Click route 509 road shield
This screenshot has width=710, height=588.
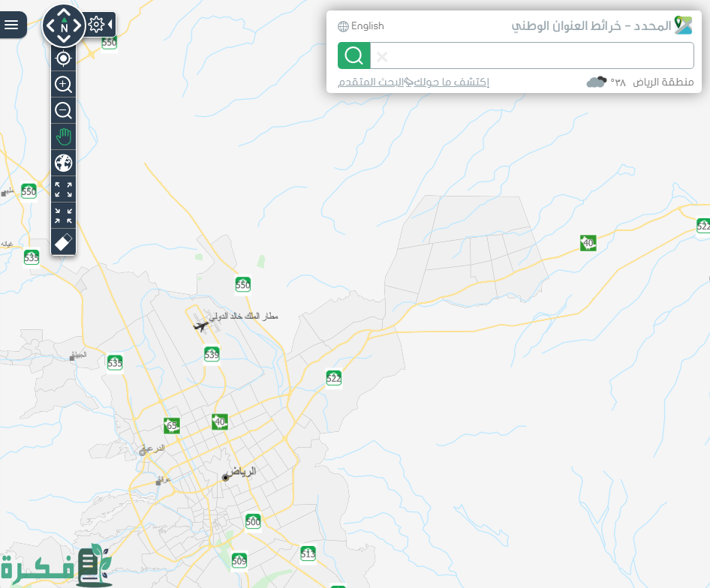(x=239, y=561)
